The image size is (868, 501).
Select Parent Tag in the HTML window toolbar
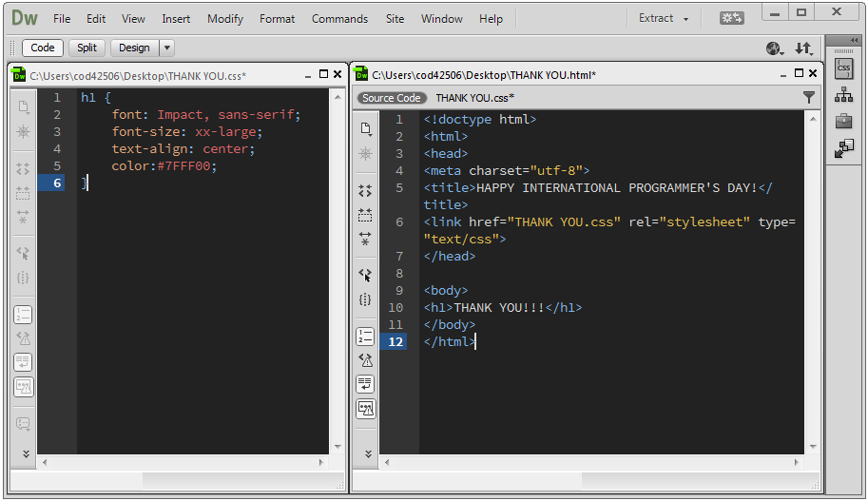(365, 275)
